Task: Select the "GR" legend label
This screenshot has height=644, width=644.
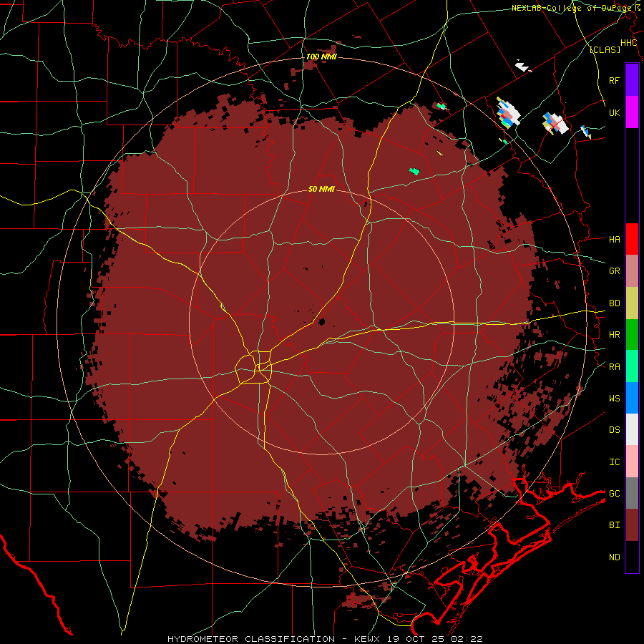Action: point(614,271)
